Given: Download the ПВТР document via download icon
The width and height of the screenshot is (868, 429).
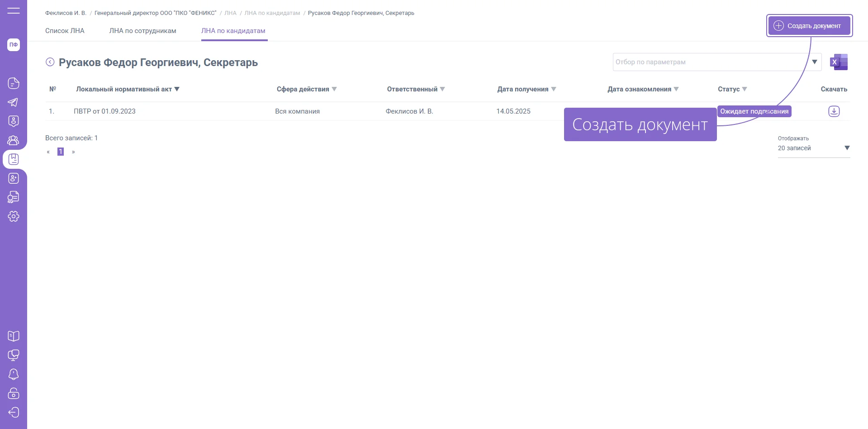Looking at the screenshot, I should (834, 111).
